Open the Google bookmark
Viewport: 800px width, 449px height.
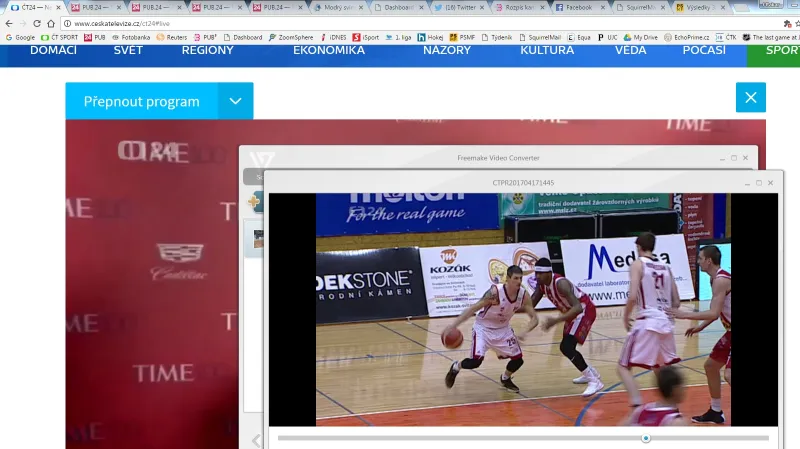click(x=20, y=37)
